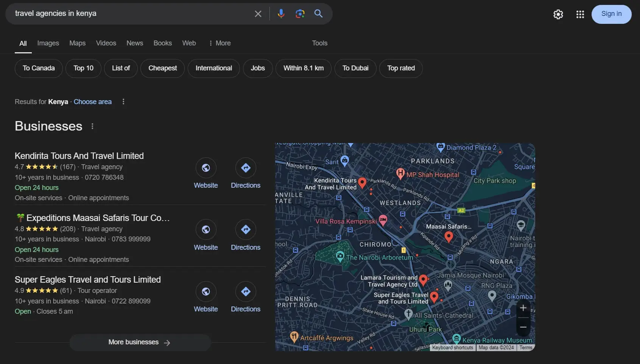
Task: Open the Tools filter options
Action: coord(319,43)
